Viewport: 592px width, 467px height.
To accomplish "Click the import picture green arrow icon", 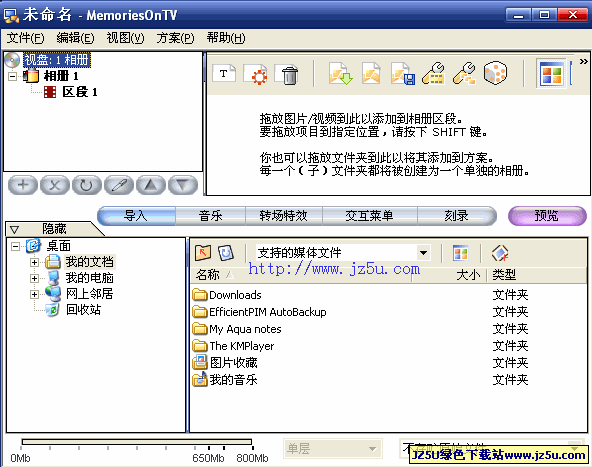I will pos(340,73).
